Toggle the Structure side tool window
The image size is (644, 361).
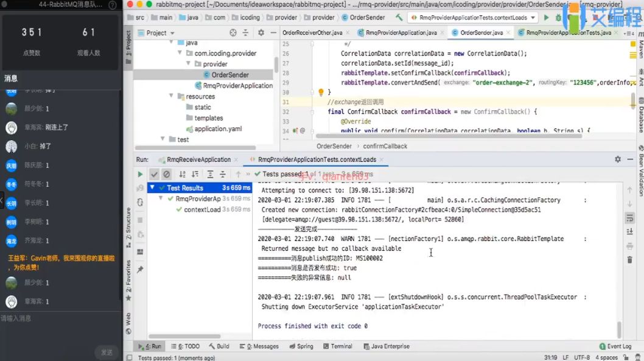pyautogui.click(x=128, y=228)
